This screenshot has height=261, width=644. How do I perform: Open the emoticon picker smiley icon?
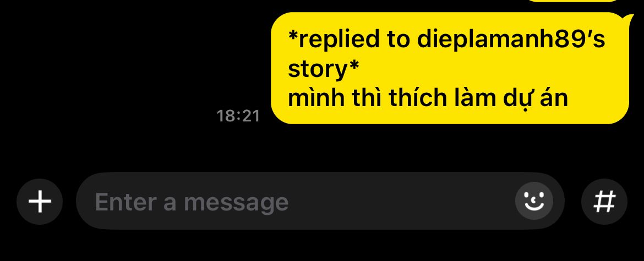534,201
